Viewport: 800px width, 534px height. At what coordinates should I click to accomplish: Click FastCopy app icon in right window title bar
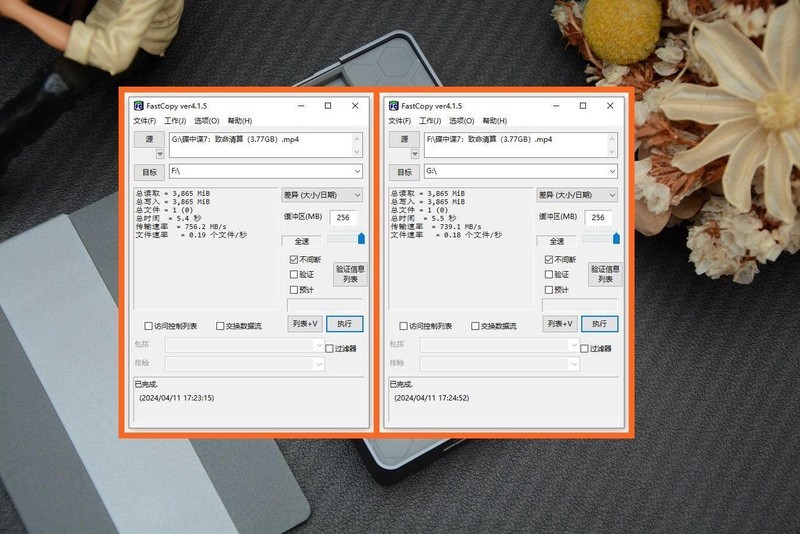point(393,106)
